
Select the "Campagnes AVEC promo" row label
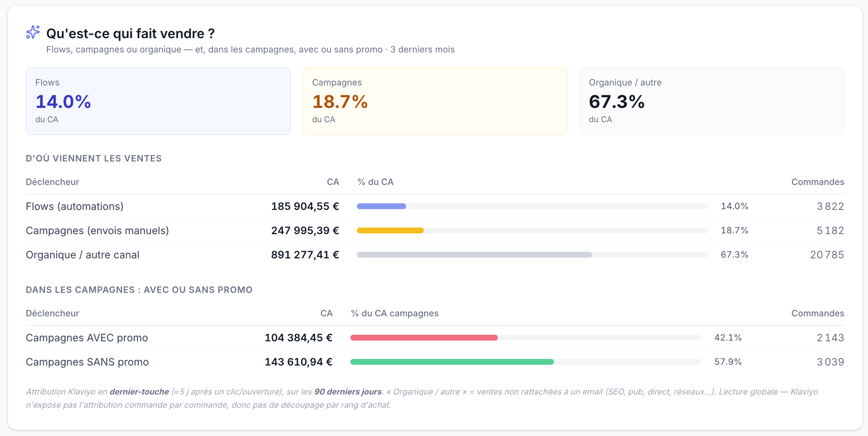pyautogui.click(x=87, y=338)
